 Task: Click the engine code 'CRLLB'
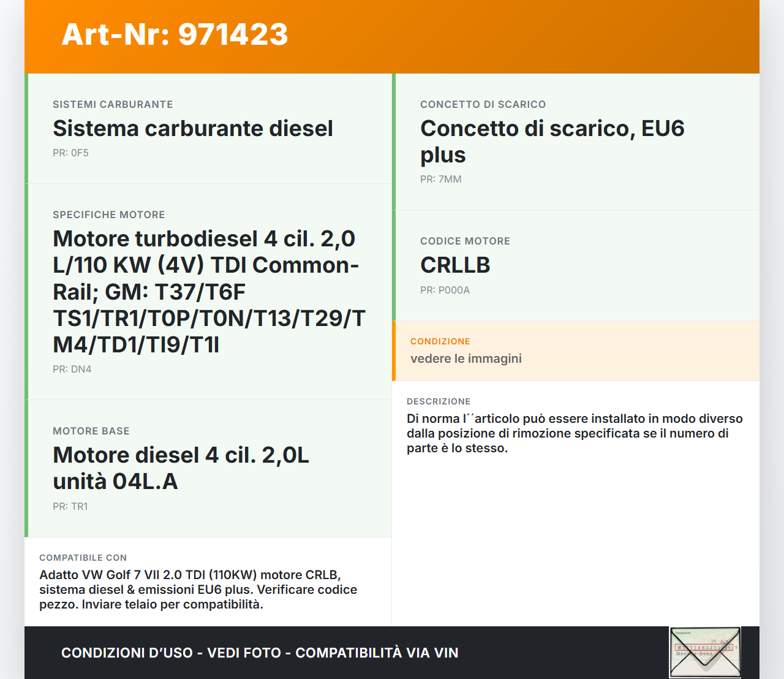(x=454, y=265)
